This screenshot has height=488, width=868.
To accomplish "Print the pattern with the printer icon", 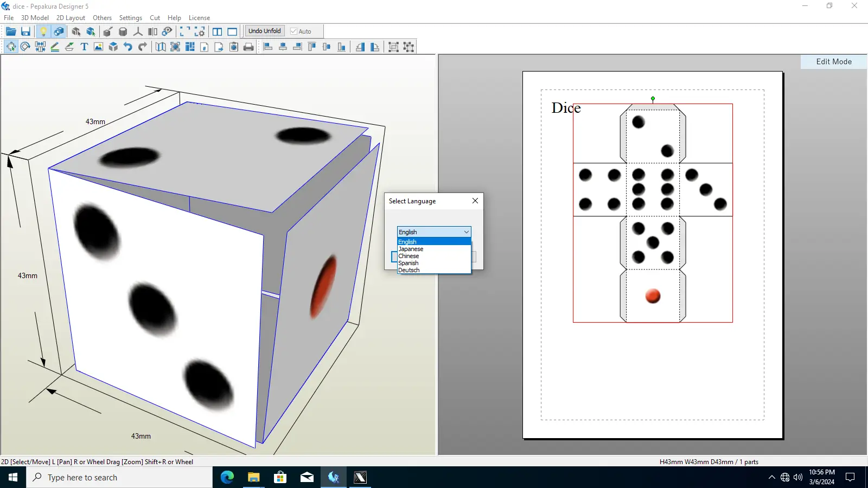I will tap(248, 47).
